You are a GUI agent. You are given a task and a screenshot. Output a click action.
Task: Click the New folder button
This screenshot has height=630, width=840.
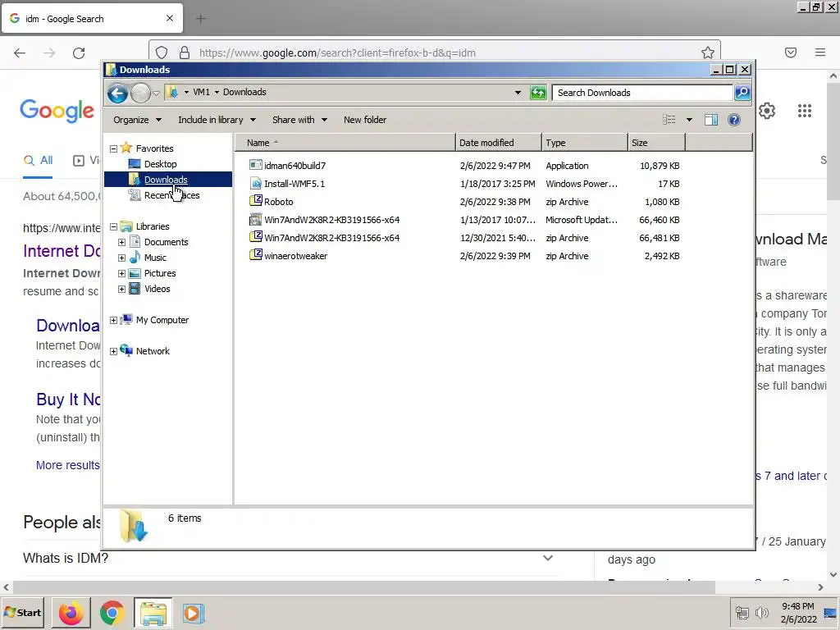coord(365,120)
